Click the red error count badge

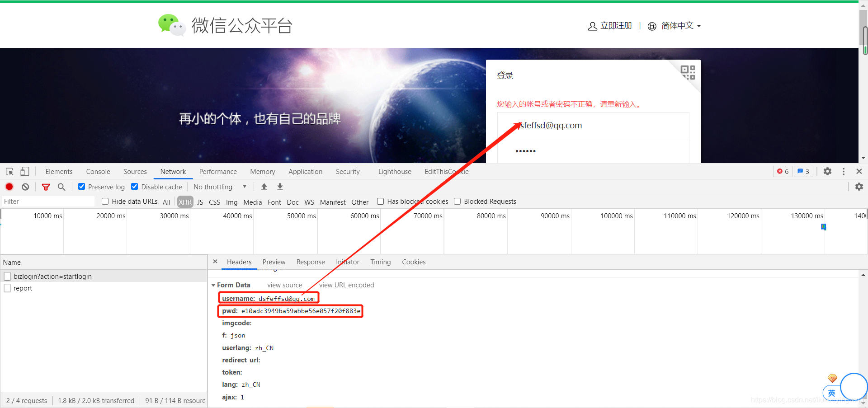(783, 172)
